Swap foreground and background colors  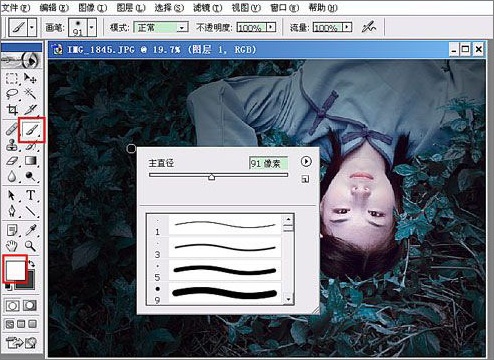(32, 263)
